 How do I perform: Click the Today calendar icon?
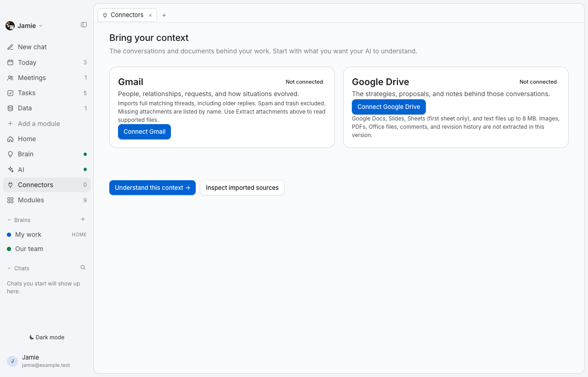coord(11,63)
